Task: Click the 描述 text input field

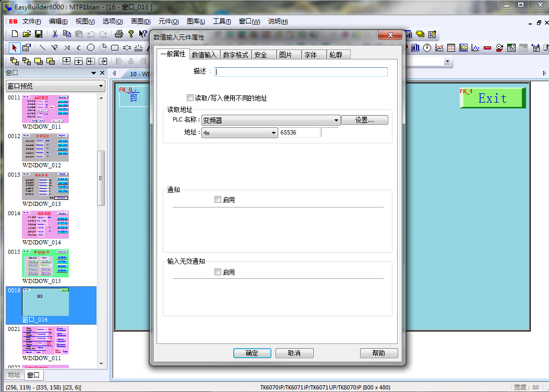Action: click(301, 72)
